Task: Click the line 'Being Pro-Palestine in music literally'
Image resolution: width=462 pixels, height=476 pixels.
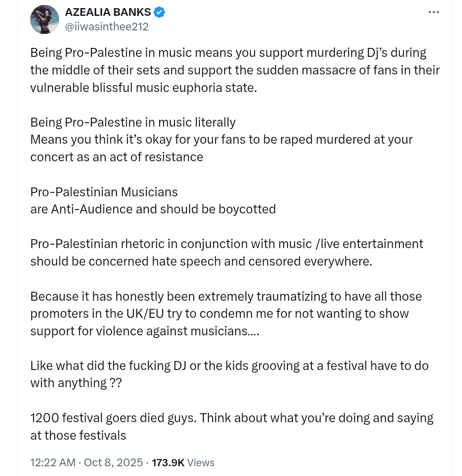Action: coord(133,122)
